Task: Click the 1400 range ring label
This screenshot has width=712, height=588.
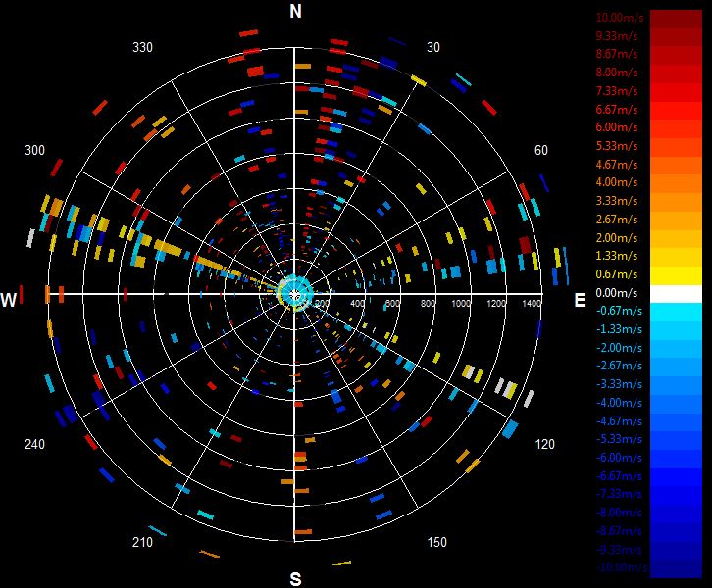Action: coord(532,303)
